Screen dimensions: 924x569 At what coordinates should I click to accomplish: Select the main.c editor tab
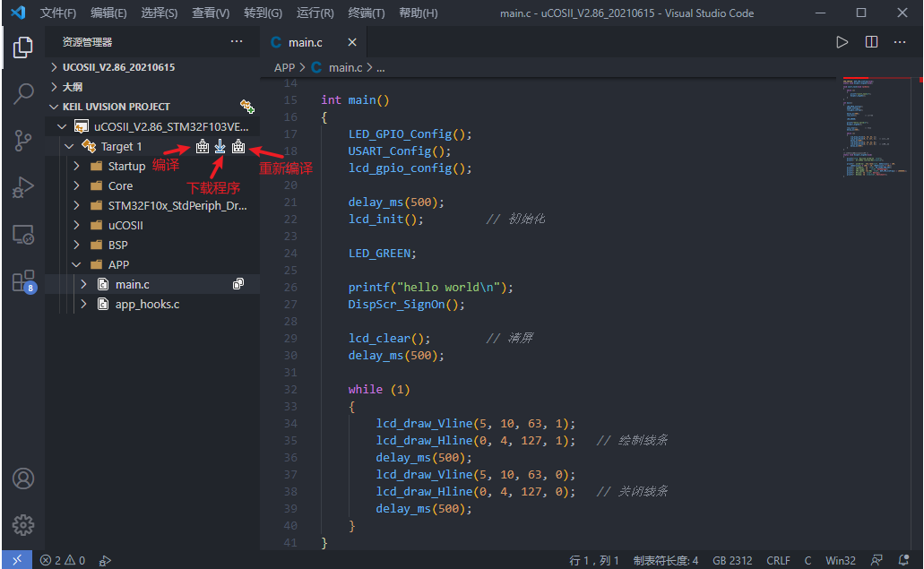306,41
